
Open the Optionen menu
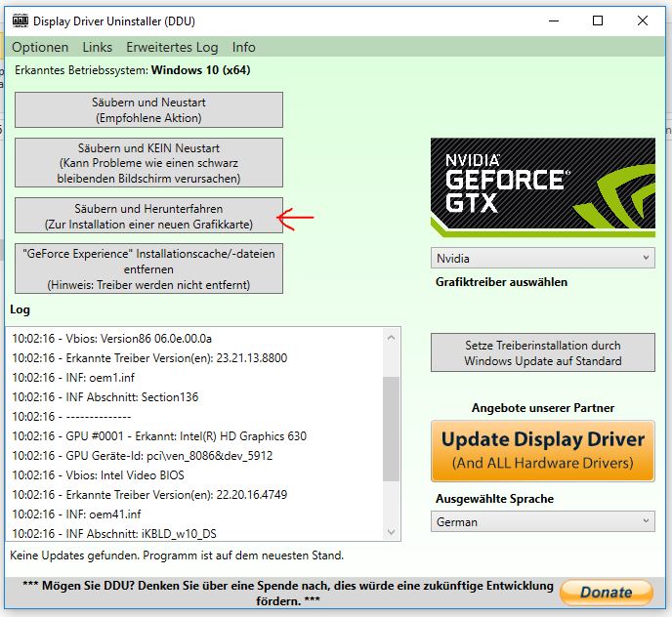tap(40, 47)
